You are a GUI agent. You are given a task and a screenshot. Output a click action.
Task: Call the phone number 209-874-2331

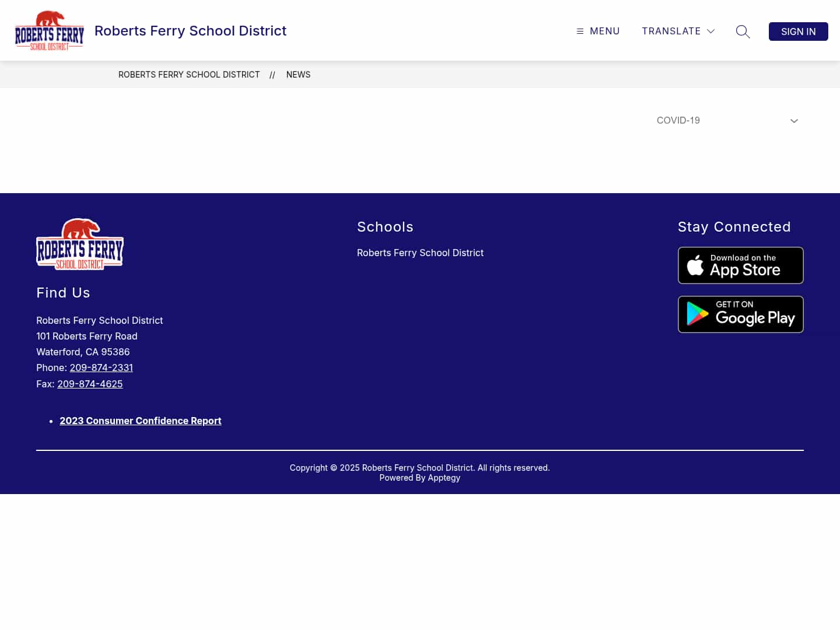coord(101,367)
